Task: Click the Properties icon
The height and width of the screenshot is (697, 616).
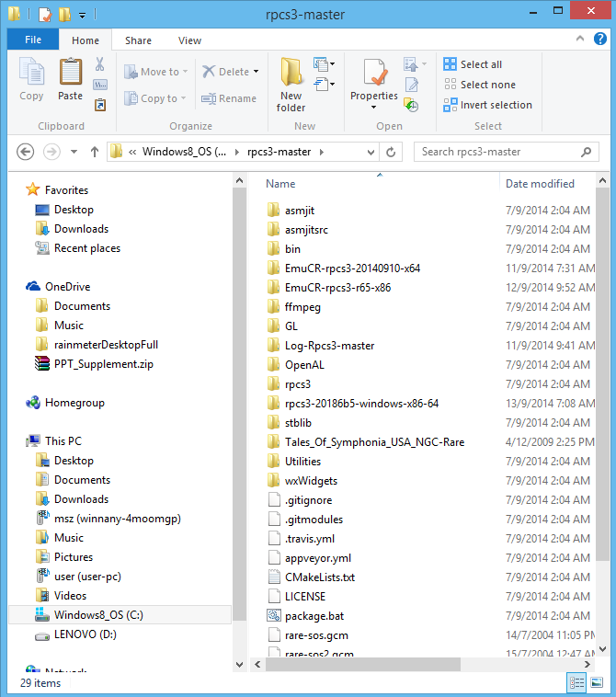Action: pos(374,72)
